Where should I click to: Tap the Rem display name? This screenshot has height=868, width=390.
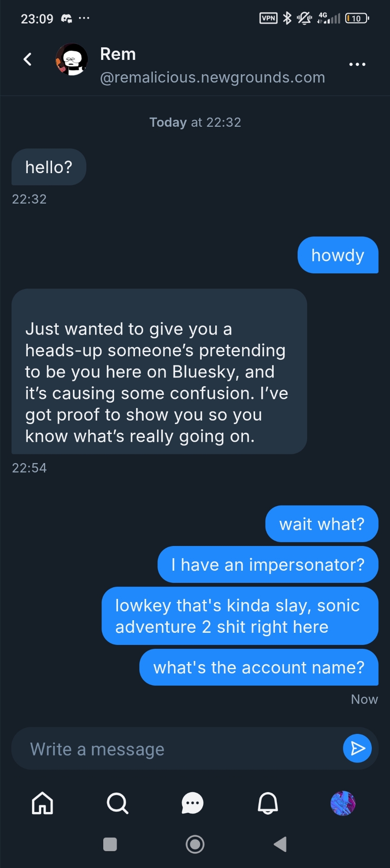pyautogui.click(x=118, y=54)
